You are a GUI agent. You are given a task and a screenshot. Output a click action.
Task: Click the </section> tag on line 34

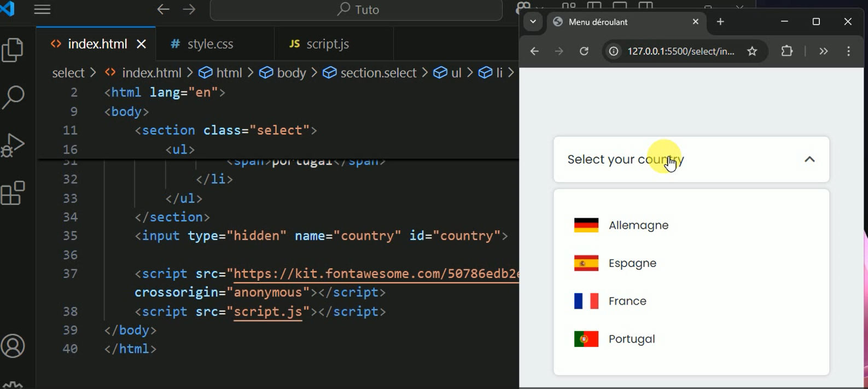(172, 217)
